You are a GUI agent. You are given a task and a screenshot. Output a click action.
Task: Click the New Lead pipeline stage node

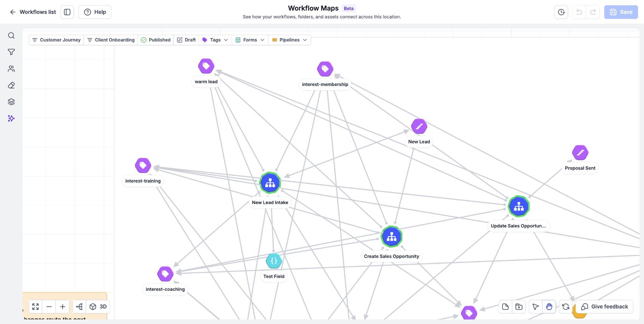(419, 126)
